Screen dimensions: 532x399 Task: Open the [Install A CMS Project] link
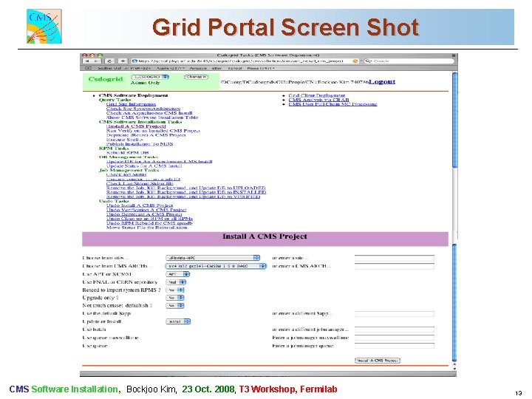[x=136, y=126]
